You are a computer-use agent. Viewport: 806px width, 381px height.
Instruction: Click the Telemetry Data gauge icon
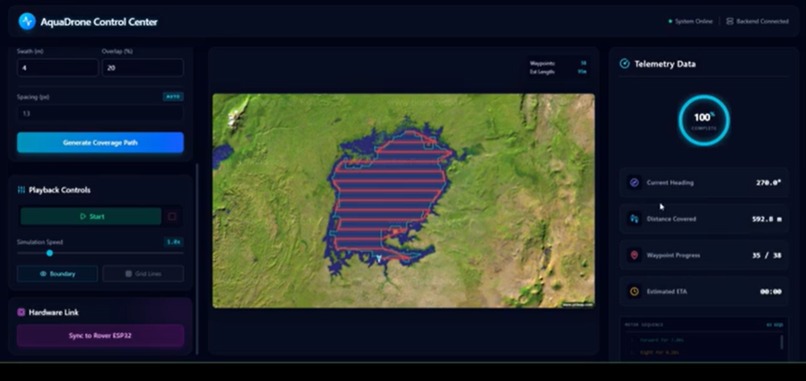pos(625,64)
